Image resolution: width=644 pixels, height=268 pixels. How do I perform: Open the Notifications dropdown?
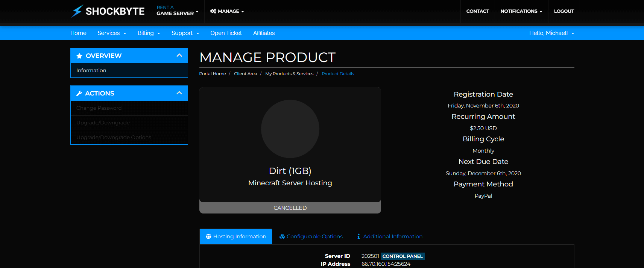point(521,11)
